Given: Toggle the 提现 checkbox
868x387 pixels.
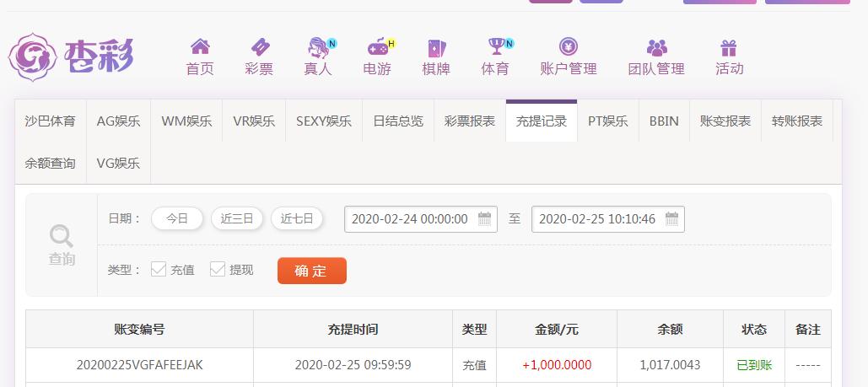Looking at the screenshot, I should [218, 270].
